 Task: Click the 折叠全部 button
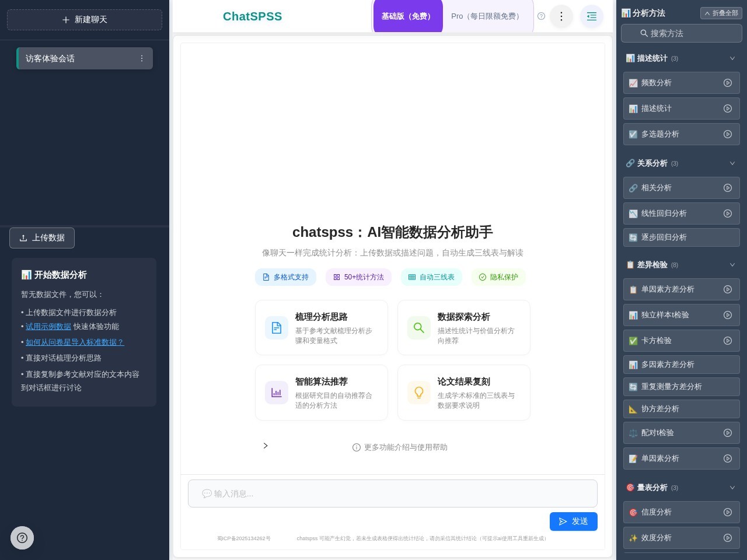click(721, 13)
